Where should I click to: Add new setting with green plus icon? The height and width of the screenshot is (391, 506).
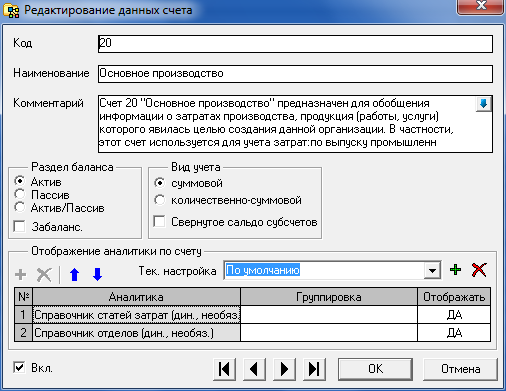(455, 270)
